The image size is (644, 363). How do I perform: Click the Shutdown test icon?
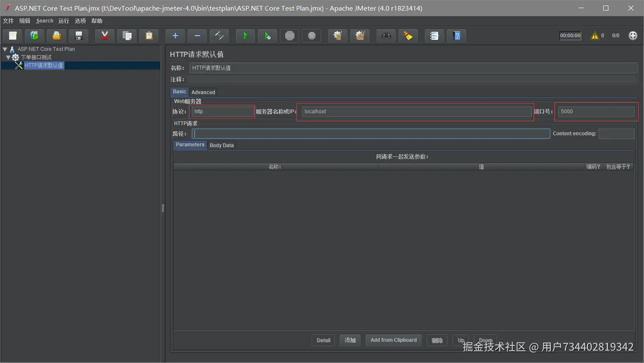311,36
